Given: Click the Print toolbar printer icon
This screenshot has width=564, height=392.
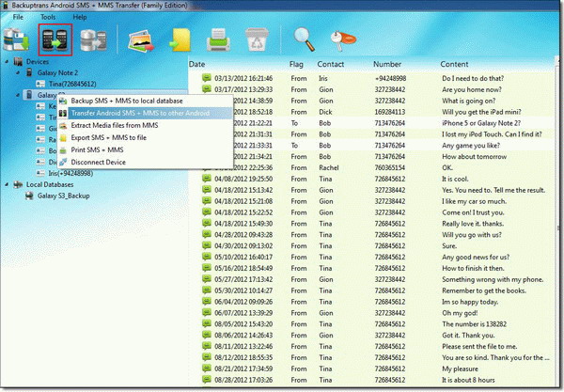Looking at the screenshot, I should point(218,40).
